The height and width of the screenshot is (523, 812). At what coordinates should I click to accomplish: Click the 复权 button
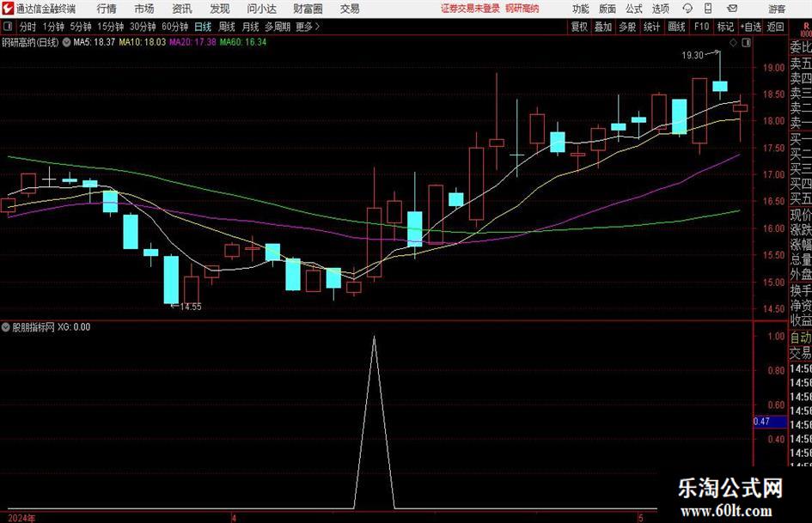579,27
